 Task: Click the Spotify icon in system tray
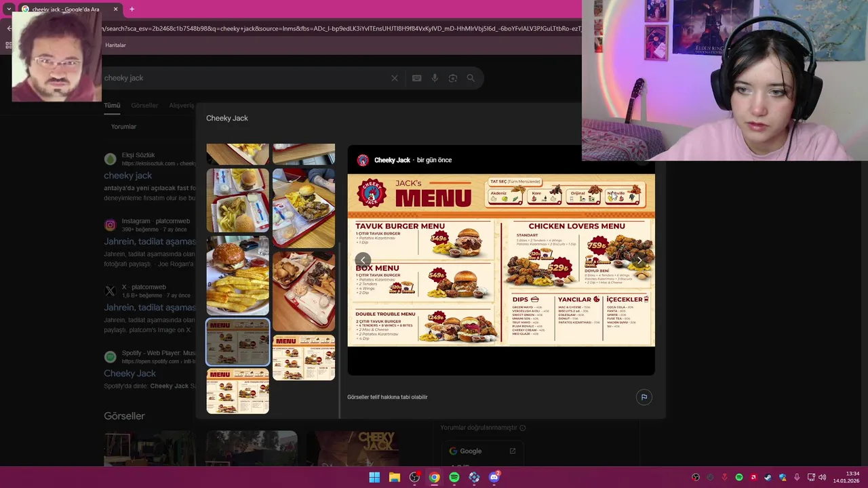click(739, 477)
